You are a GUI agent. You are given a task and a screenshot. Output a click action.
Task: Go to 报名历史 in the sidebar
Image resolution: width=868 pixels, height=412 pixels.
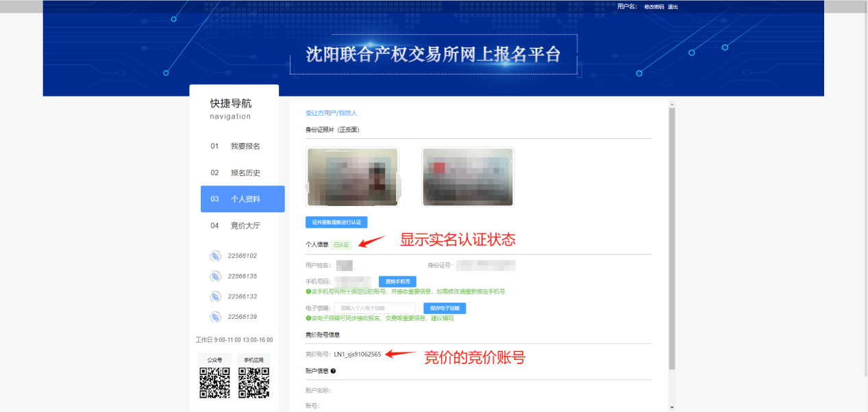point(245,173)
